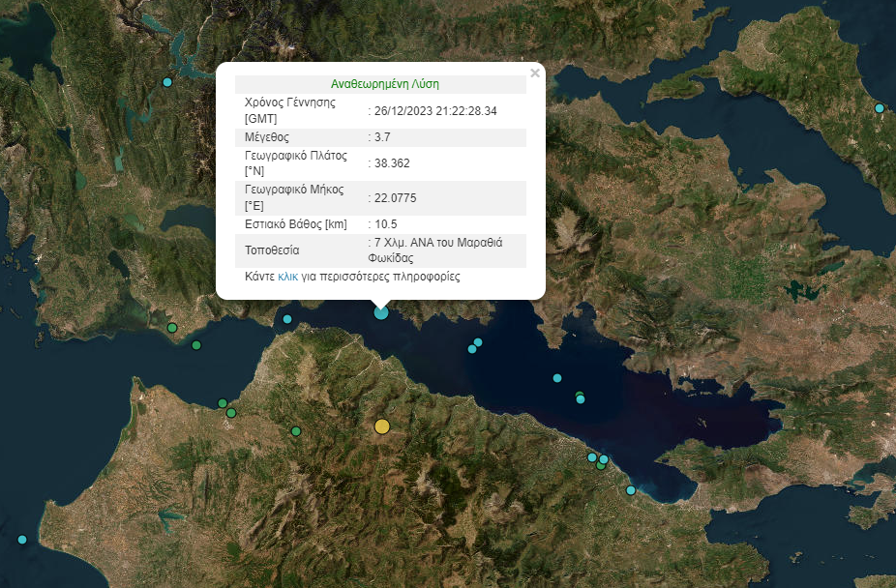Click the lower green marker near Patras coast

point(231,413)
